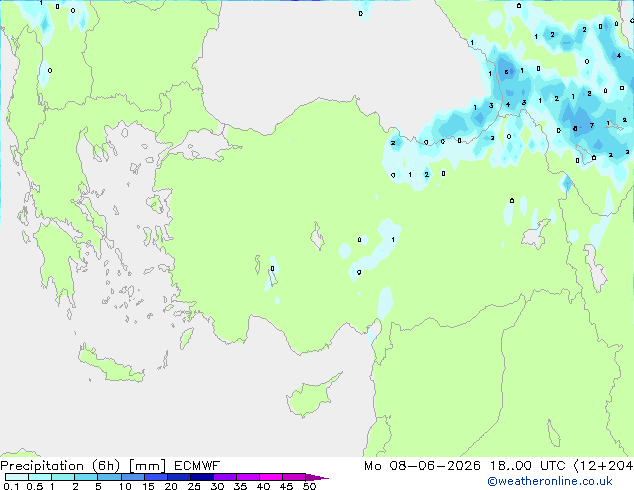Click the legend label "10"
634x490 pixels.
[x=125, y=486]
